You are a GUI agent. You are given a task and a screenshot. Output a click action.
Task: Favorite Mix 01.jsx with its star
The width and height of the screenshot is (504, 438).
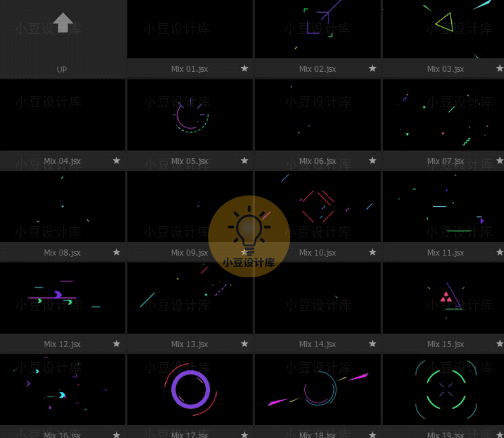click(x=245, y=68)
